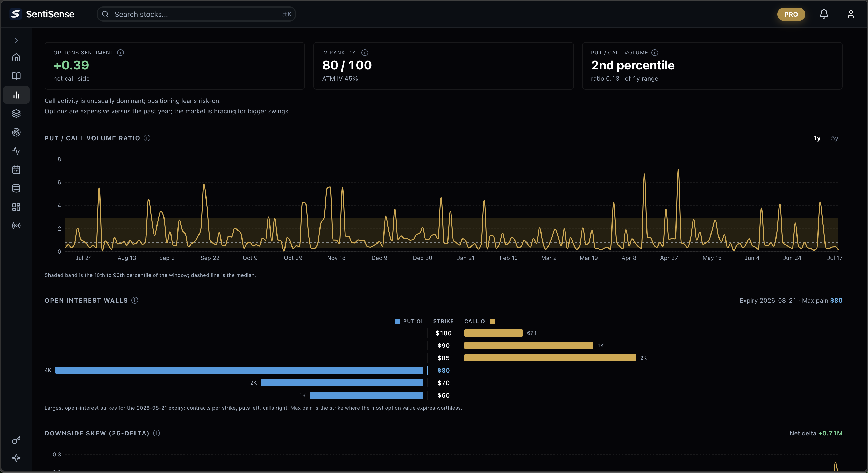Image resolution: width=868 pixels, height=473 pixels.
Task: Click the SentiSense logo icon
Action: (16, 14)
